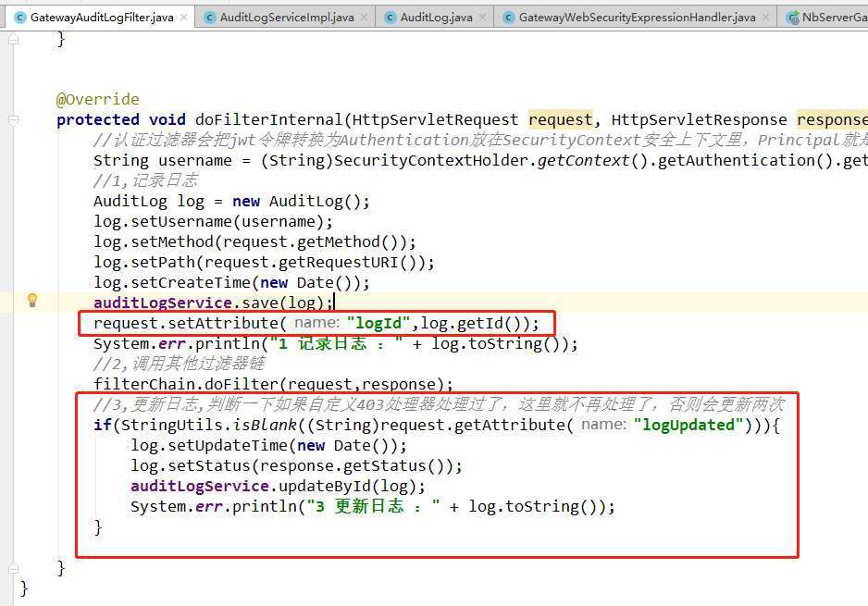Click fold end marker of doFilterInternal method

14,568
